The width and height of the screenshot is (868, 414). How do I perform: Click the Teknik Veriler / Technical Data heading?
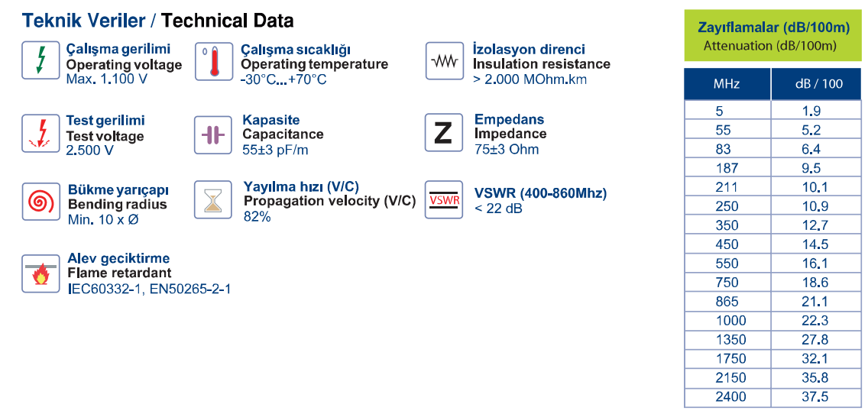pyautogui.click(x=157, y=21)
